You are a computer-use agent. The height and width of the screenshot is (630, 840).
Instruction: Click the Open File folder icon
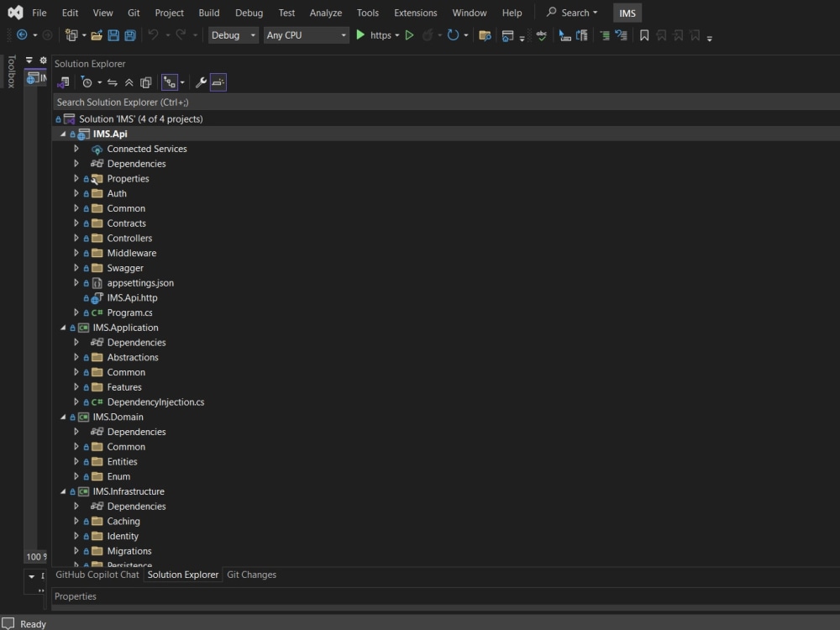point(97,35)
